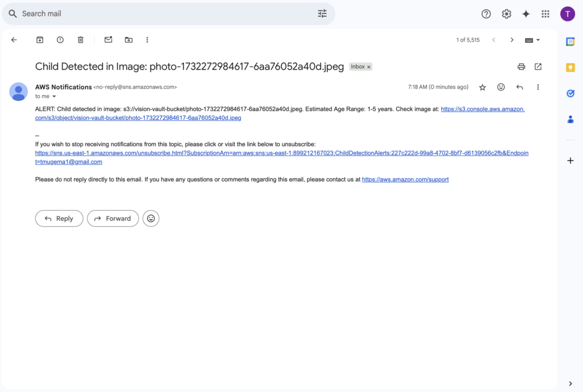Open the email in a new window
Screen dimensions: 583x392
click(538, 67)
